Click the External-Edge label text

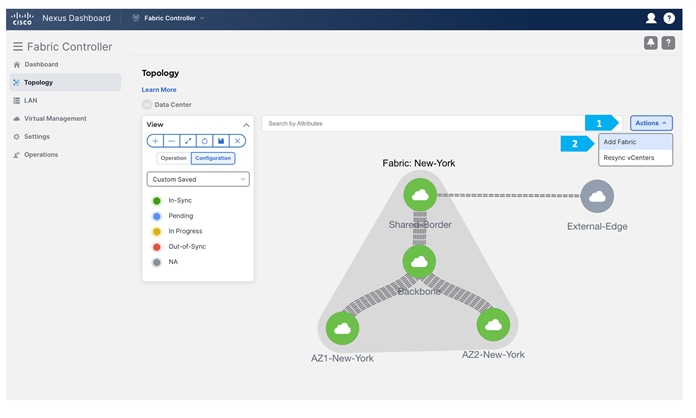597,226
